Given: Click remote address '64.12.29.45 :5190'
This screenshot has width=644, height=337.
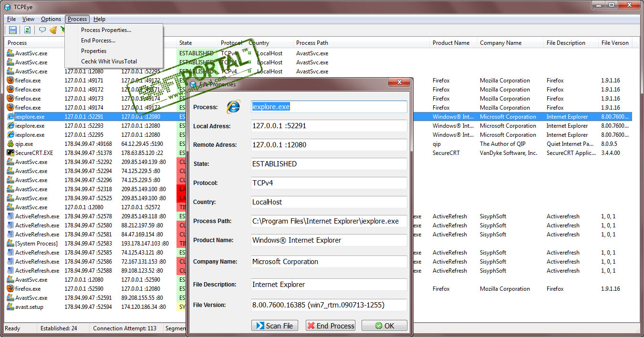Looking at the screenshot, I should [142, 144].
